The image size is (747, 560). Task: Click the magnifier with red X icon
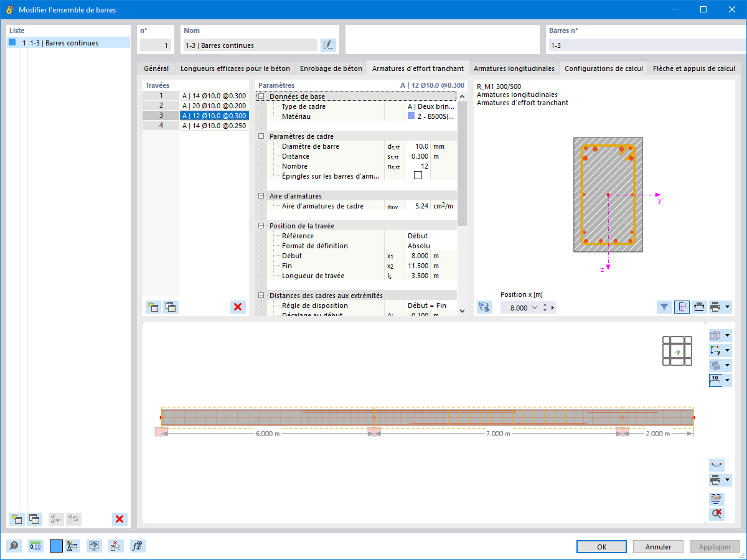(716, 514)
